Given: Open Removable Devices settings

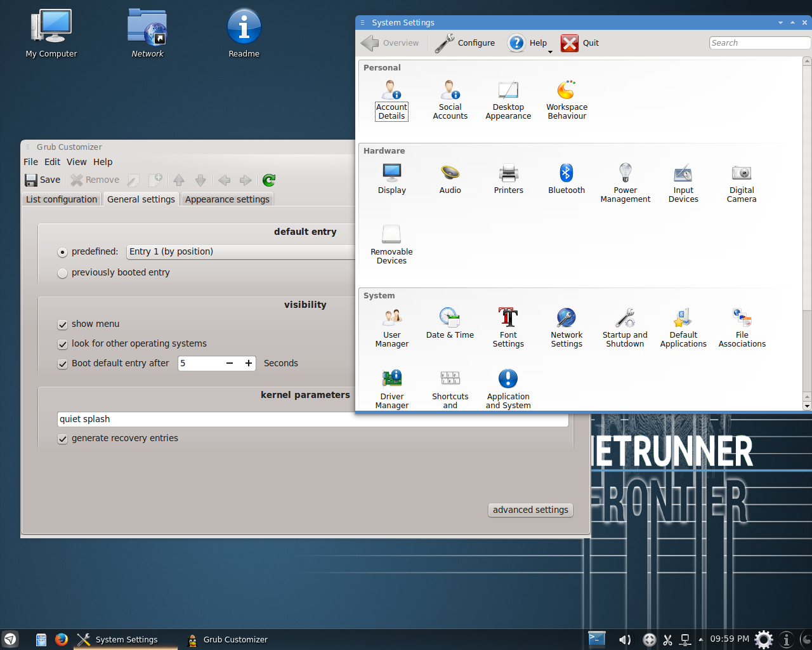Looking at the screenshot, I should (391, 245).
